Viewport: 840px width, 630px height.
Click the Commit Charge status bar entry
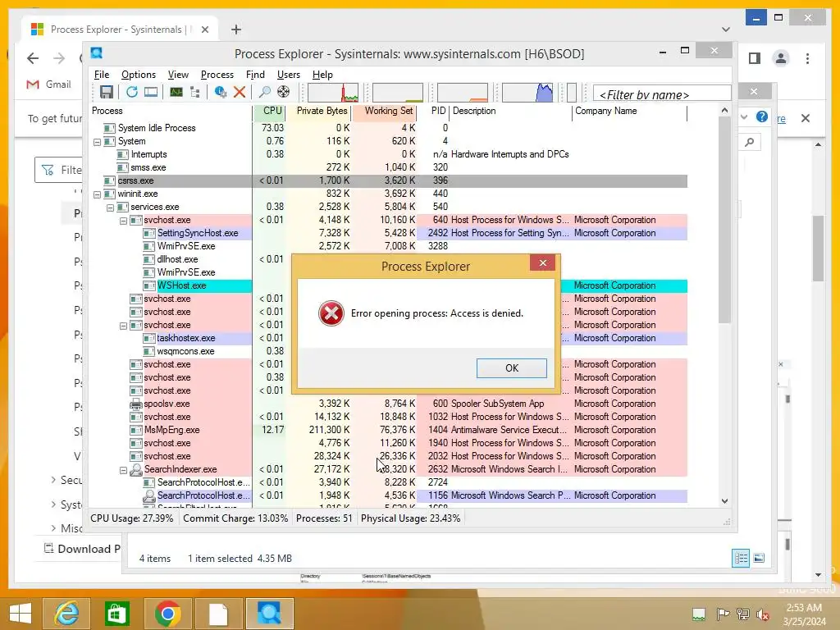pyautogui.click(x=235, y=518)
